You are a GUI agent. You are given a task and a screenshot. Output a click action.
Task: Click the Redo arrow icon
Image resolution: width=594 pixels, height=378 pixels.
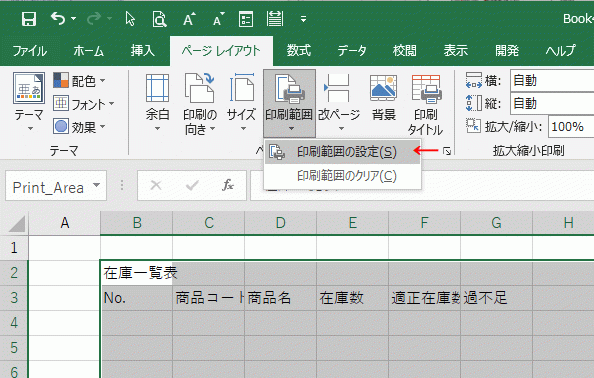[94, 18]
